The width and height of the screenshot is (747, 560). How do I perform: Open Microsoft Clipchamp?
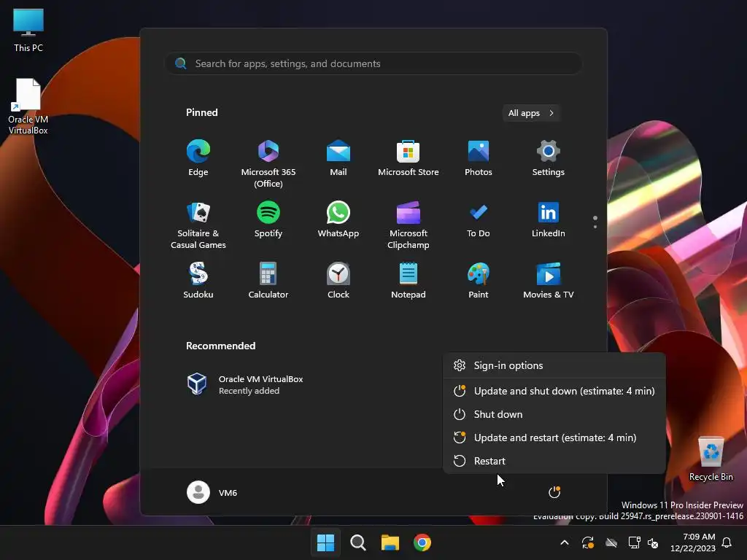pos(409,225)
